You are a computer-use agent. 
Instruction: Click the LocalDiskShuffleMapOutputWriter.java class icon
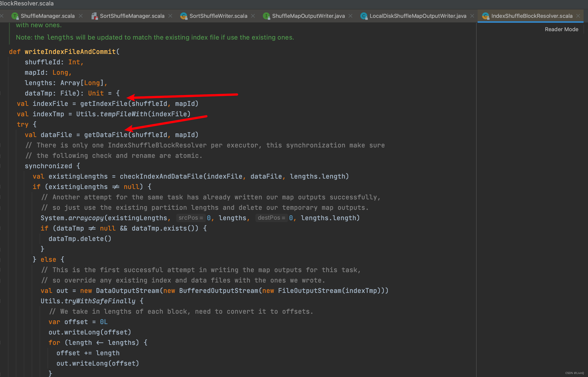[x=364, y=16]
